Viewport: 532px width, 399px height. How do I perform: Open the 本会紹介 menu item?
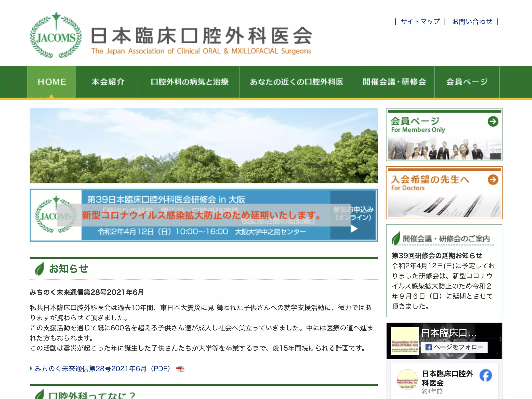pyautogui.click(x=108, y=82)
